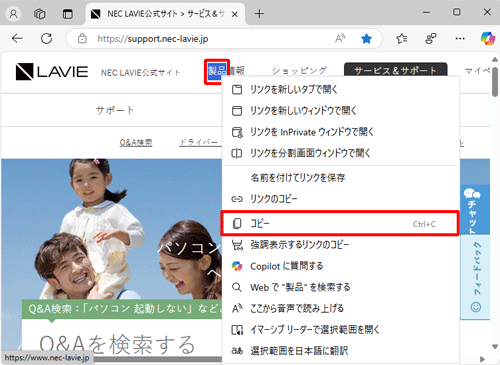This screenshot has width=500, height=365.
Task: Choose リンクのコピー menu entry
Action: (x=341, y=199)
